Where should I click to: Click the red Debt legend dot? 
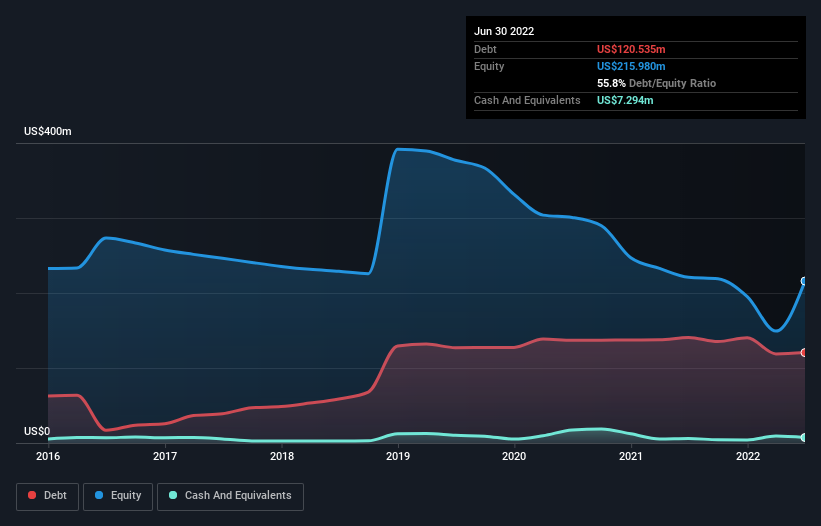(32, 495)
